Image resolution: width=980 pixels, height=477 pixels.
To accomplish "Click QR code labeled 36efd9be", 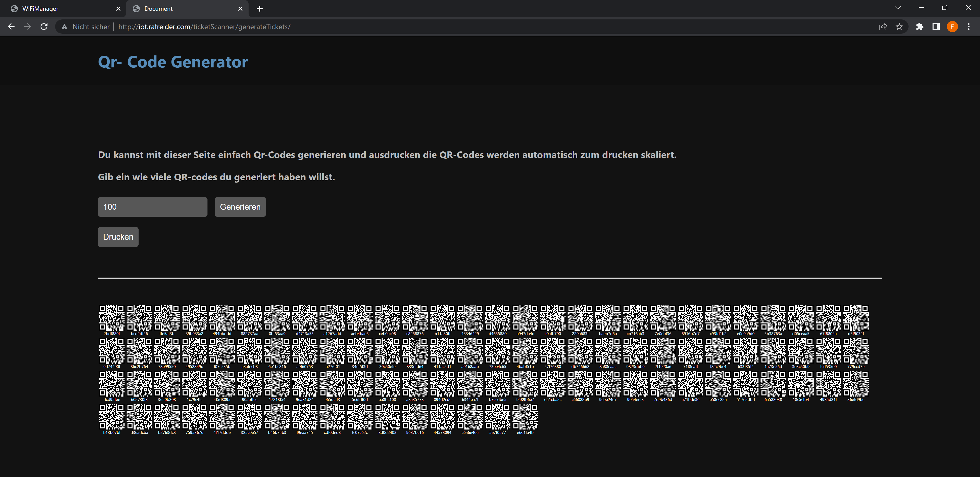I will (856, 384).
